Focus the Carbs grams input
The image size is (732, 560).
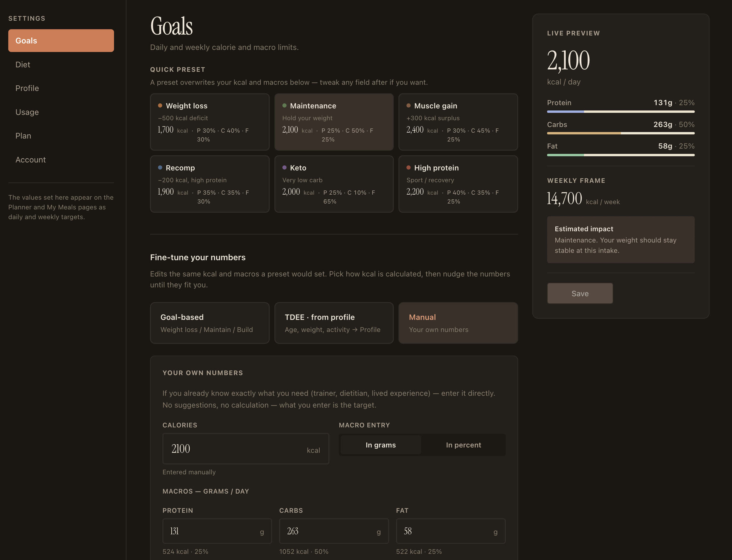point(334,531)
